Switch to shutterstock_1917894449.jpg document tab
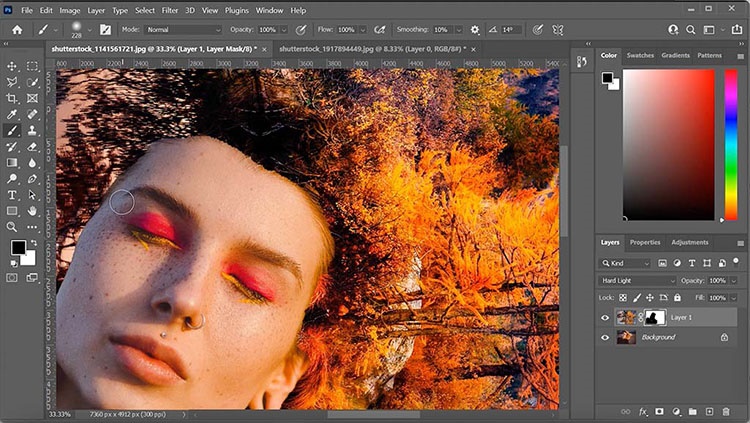This screenshot has width=750, height=423. coord(372,49)
